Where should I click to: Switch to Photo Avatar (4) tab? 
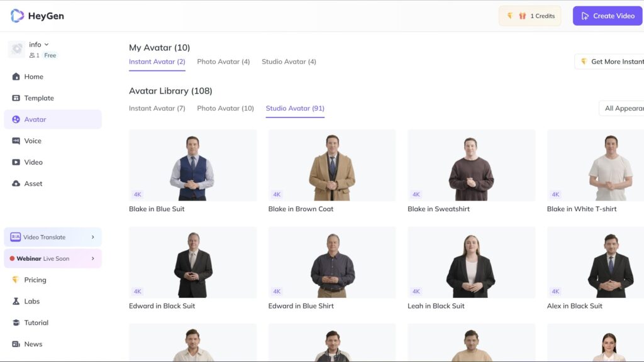(223, 62)
